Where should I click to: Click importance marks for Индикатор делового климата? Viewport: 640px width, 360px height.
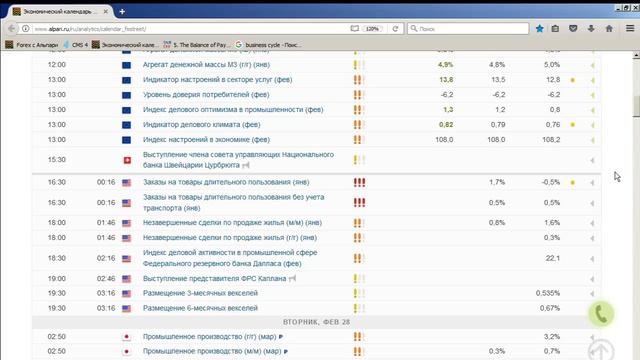(359, 125)
